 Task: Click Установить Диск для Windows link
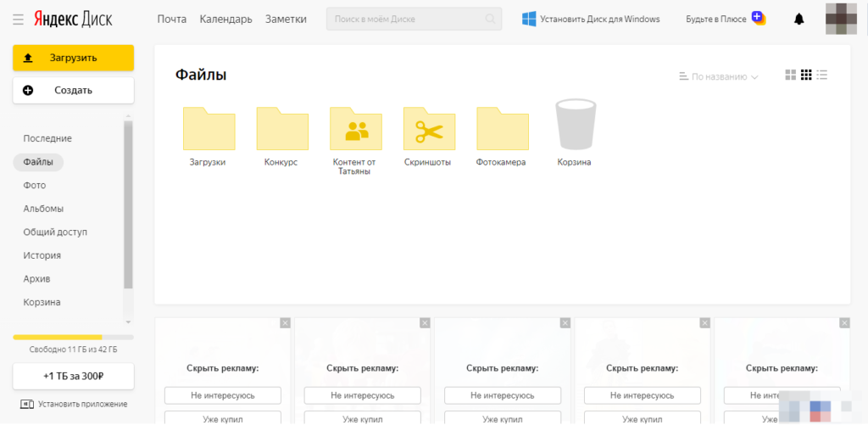click(591, 20)
